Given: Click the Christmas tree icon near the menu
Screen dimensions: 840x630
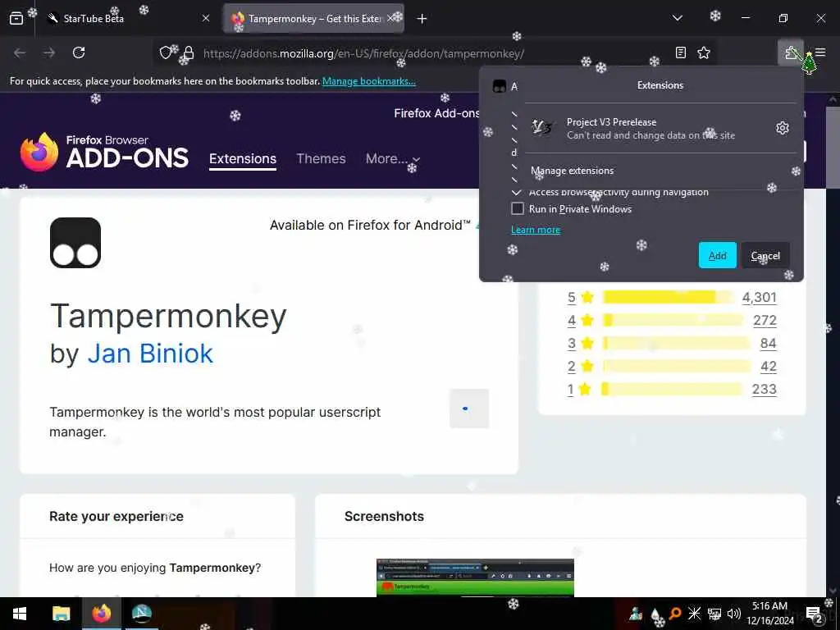Looking at the screenshot, I should click(x=809, y=63).
